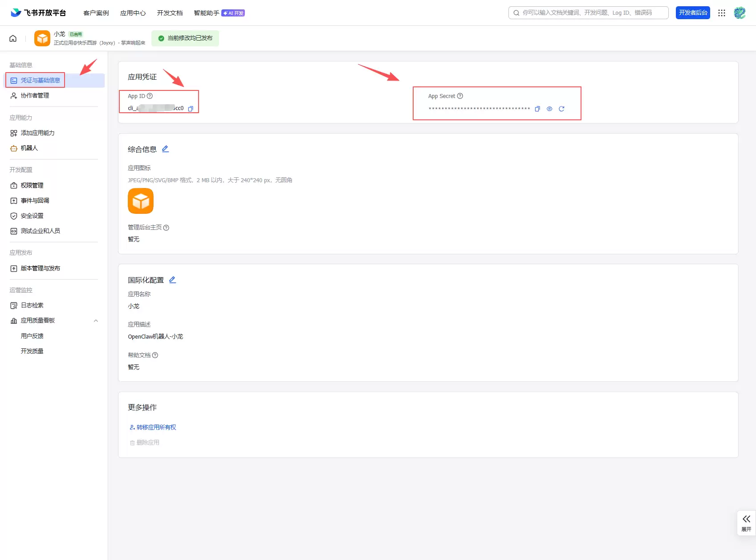Copy the App Secret value
The image size is (756, 560).
coord(537,109)
